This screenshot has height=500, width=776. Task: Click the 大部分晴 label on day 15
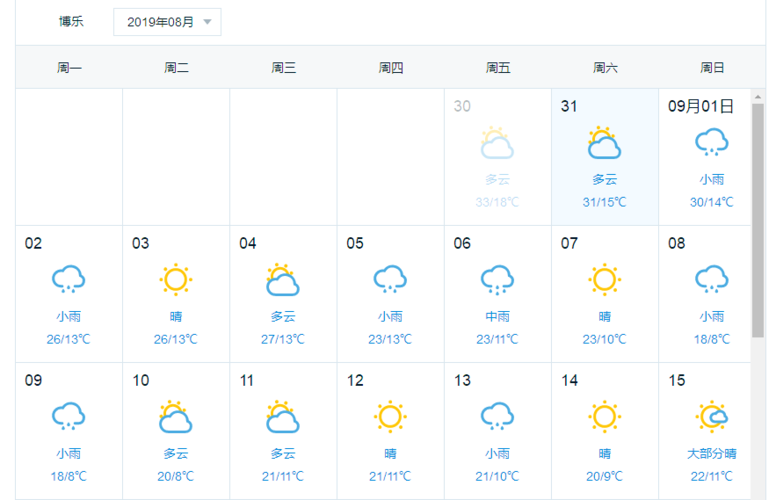712,453
